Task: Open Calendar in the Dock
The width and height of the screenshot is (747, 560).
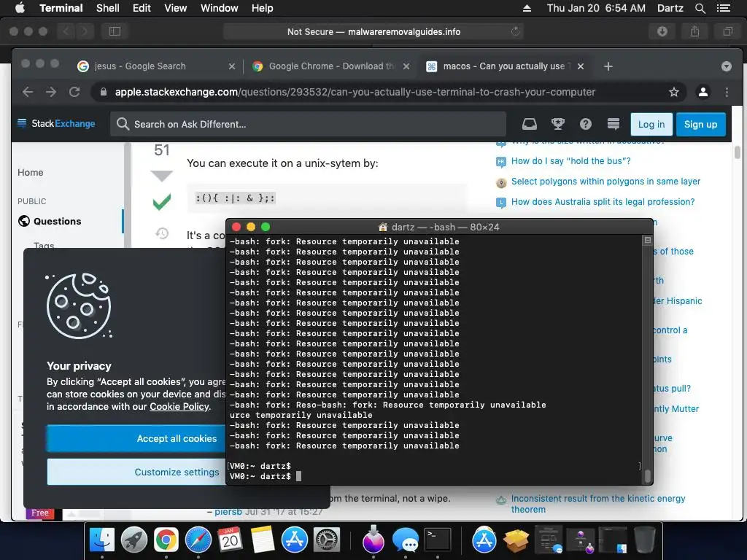Action: pyautogui.click(x=230, y=540)
